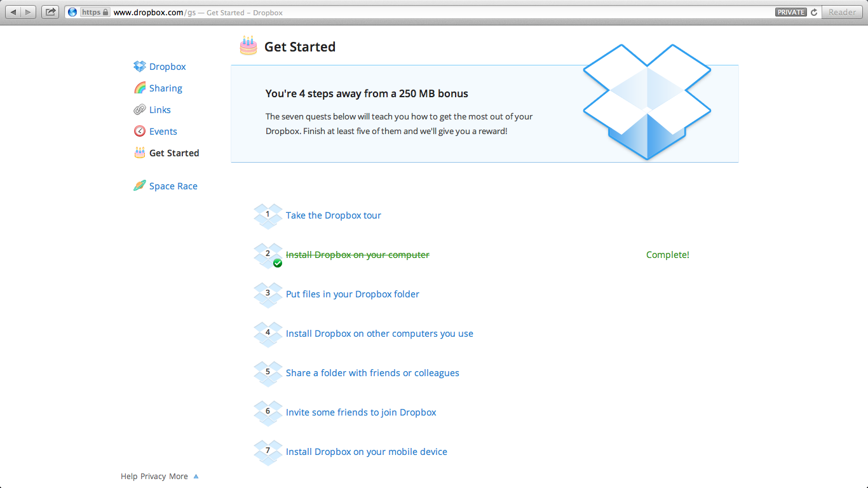Click the 250 MB bonus headline
Image resolution: width=868 pixels, height=488 pixels.
[367, 93]
